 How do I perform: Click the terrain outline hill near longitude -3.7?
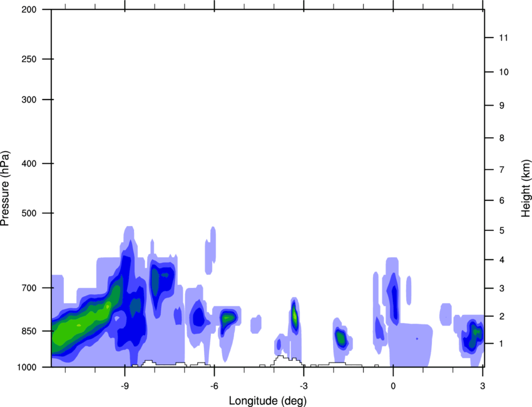pos(287,361)
